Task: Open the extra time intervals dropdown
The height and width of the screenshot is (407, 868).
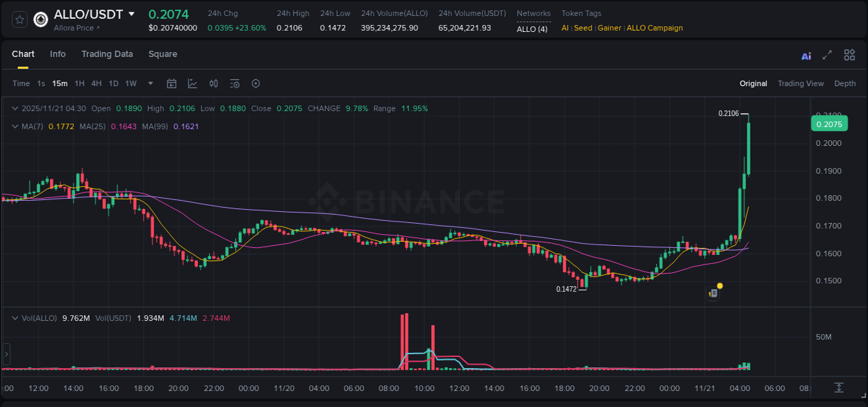Action: pos(149,83)
